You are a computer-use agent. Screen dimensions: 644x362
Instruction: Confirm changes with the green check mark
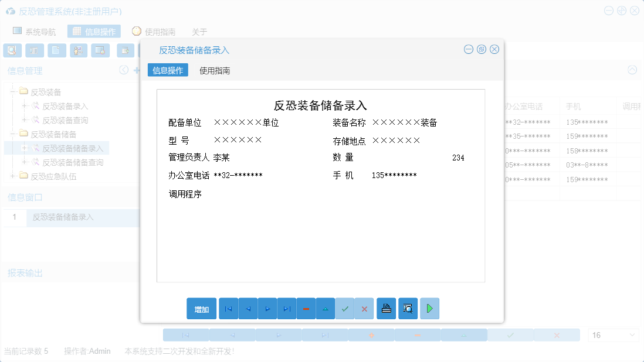pyautogui.click(x=345, y=309)
